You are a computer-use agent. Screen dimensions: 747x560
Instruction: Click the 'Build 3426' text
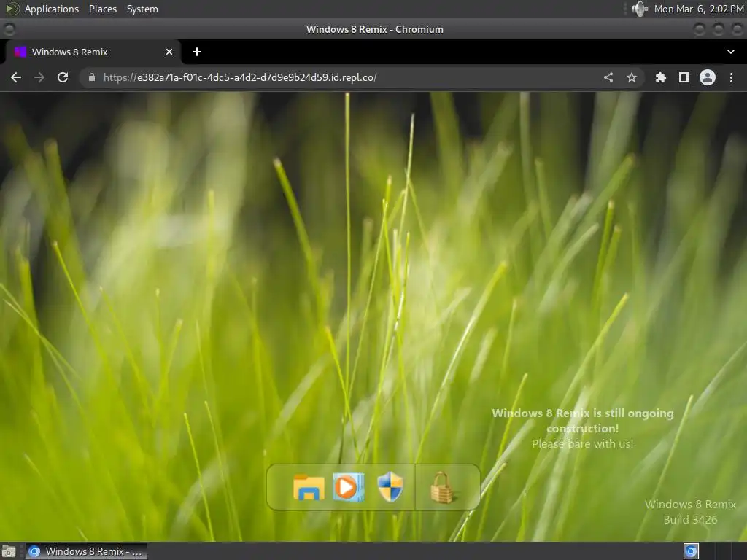[x=690, y=519]
